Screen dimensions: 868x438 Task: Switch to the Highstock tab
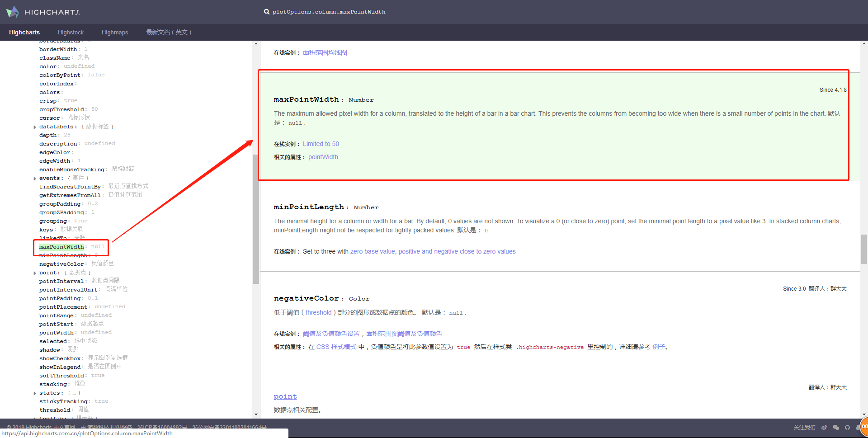pyautogui.click(x=71, y=32)
